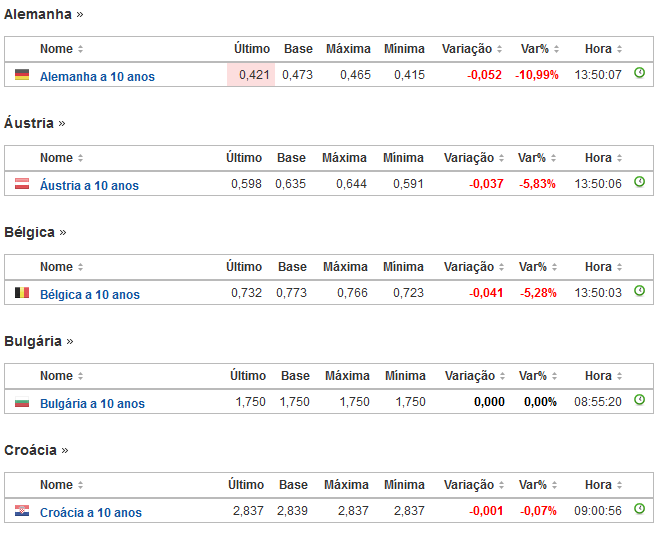Click clock icon in Bulgária row
Screen dimensions: 662x545
(x=640, y=401)
